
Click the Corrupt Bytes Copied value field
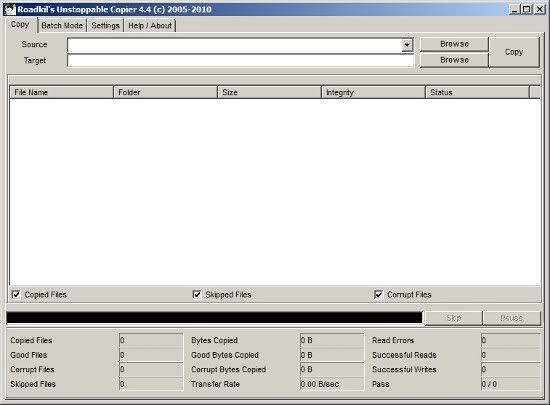(x=332, y=369)
